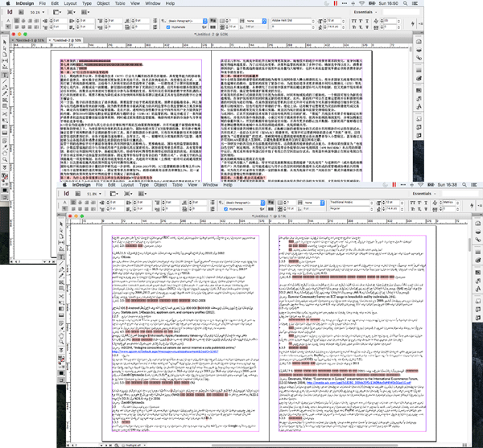Select the Selection tool in Untitled-1 window

pyautogui.click(x=61, y=224)
